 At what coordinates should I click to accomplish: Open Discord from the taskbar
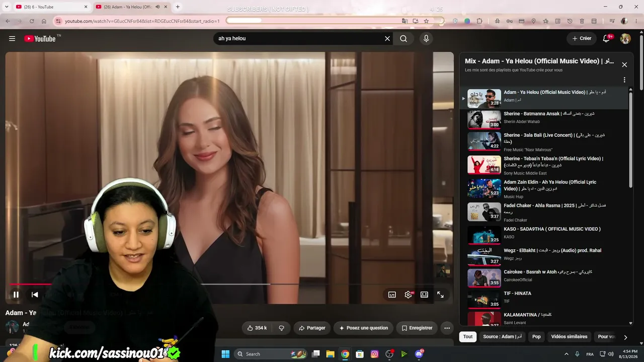point(419,354)
